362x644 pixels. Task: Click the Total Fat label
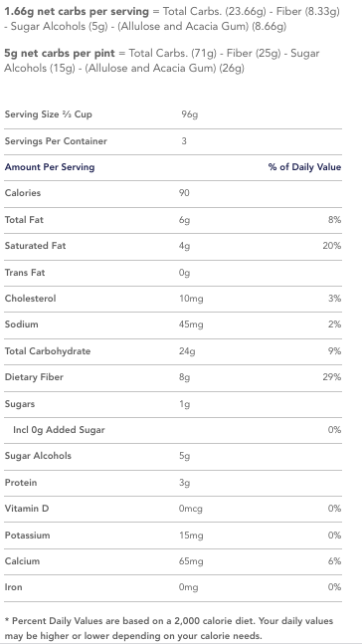[x=24, y=220]
